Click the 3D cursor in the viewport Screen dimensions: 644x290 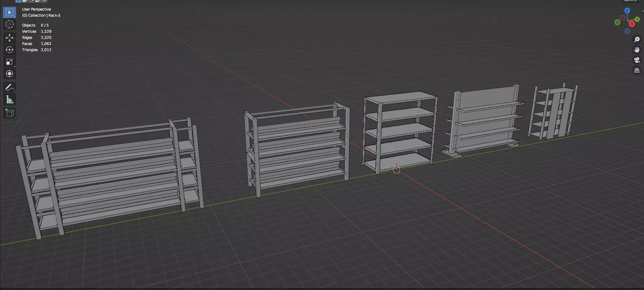(396, 169)
